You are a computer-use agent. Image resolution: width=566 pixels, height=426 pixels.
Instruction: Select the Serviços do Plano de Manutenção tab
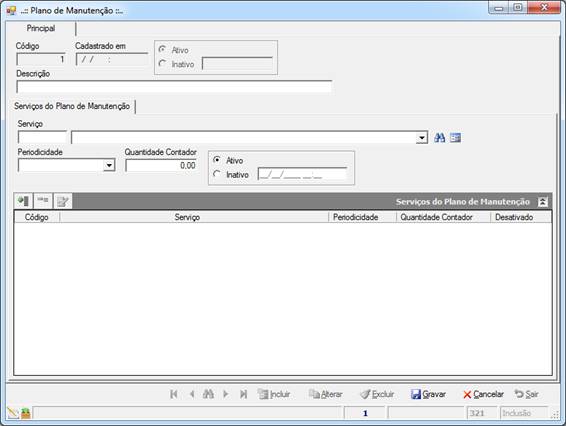tap(72, 106)
